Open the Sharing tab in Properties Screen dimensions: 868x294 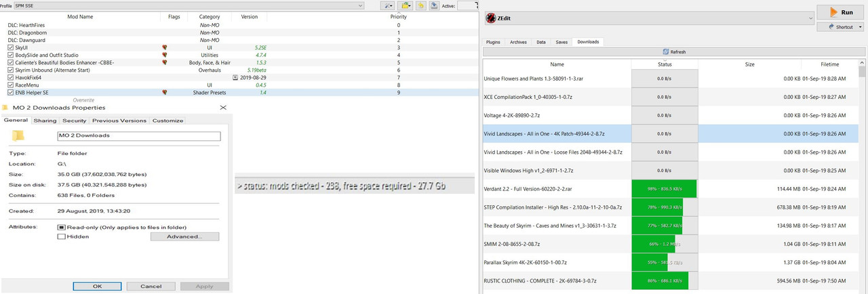45,121
